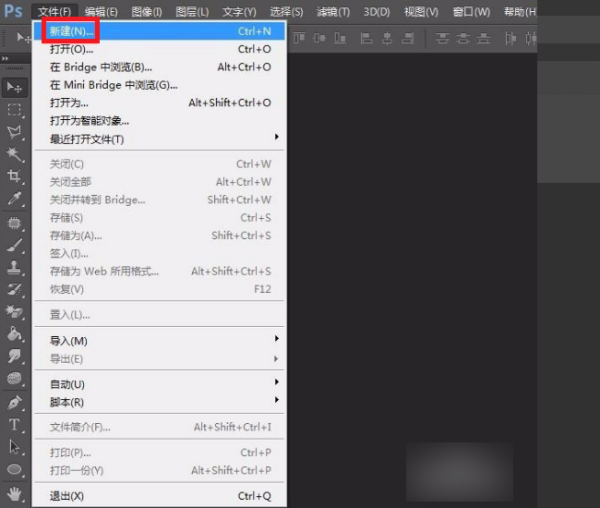
Task: Select the Clone Stamp tool
Action: pyautogui.click(x=15, y=267)
